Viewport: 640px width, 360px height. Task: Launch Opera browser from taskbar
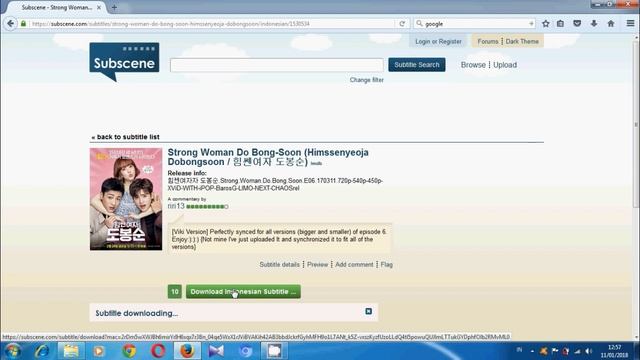[x=158, y=351]
